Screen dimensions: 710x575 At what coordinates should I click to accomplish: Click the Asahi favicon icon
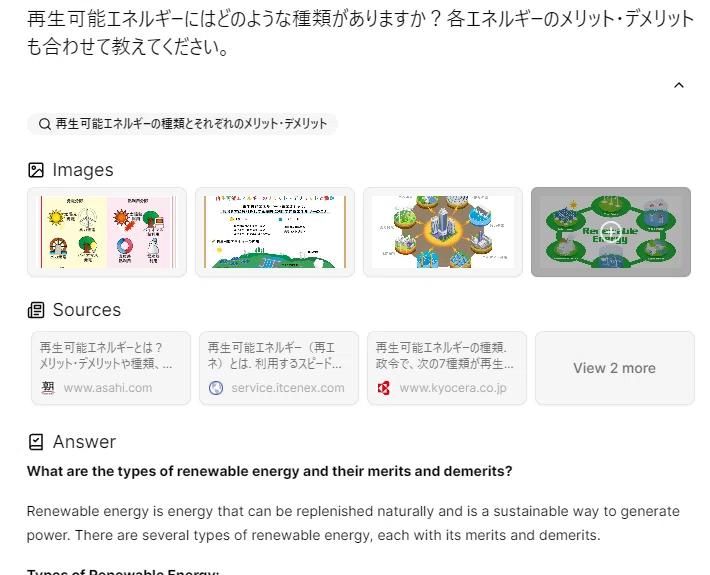tap(48, 388)
